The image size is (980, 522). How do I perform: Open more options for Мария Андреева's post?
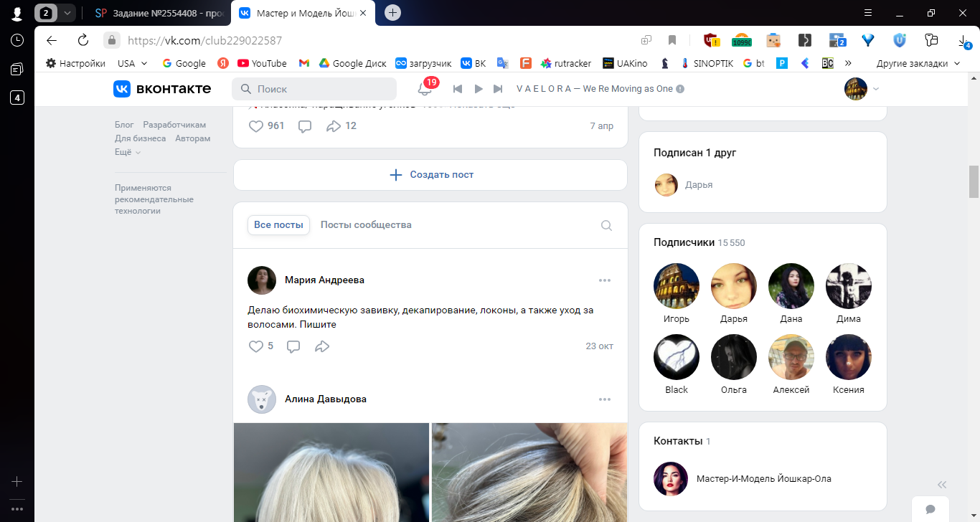click(x=605, y=280)
